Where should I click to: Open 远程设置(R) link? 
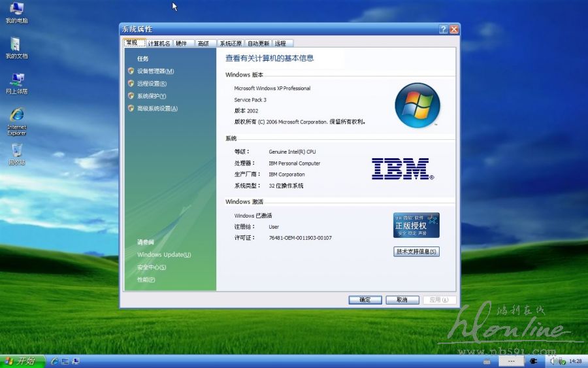point(152,84)
